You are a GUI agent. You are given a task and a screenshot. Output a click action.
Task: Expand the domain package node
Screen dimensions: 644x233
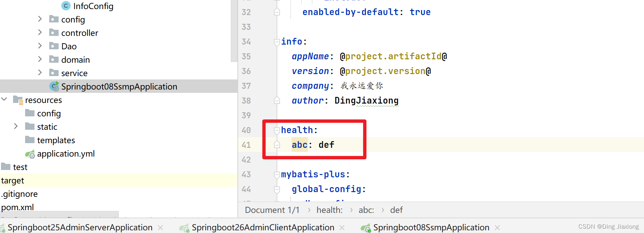[x=40, y=59]
